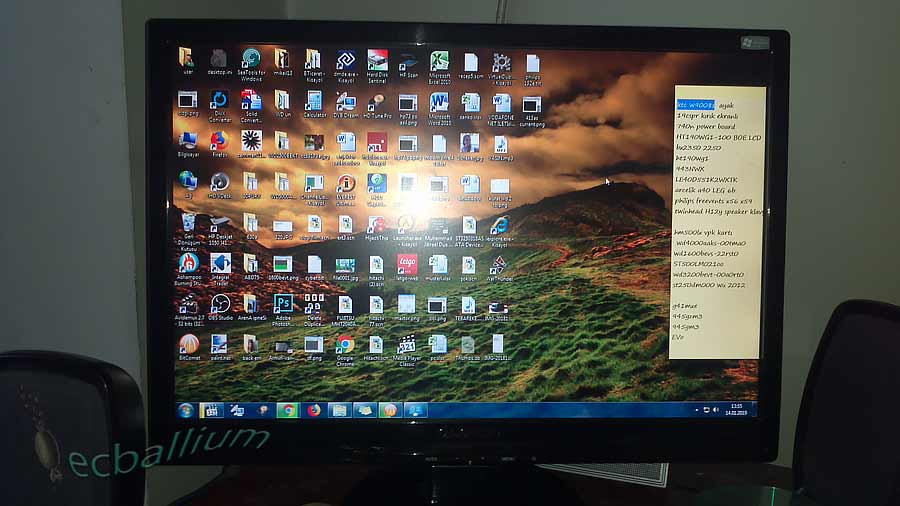Open the HD Tune Pro desktop shortcut

pos(376,103)
